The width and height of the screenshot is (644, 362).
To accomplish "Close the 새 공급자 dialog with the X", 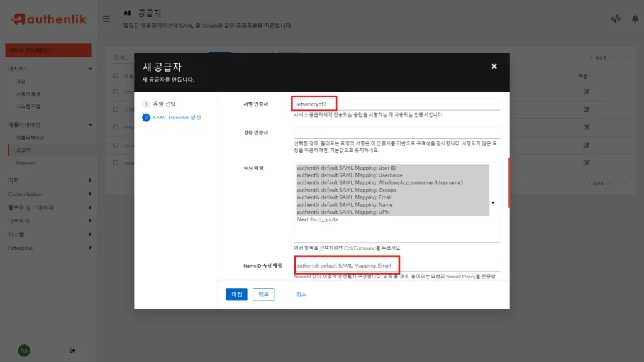I will pos(494,65).
